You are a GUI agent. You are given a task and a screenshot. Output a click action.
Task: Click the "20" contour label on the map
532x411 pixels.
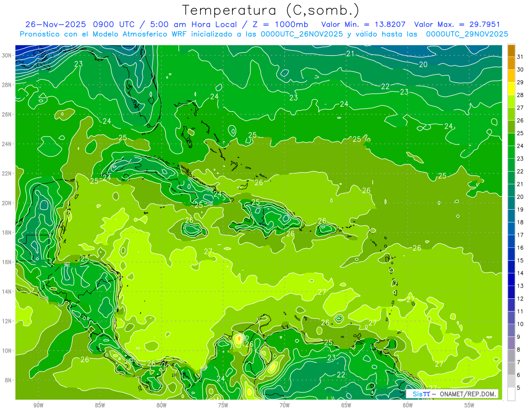point(423,65)
